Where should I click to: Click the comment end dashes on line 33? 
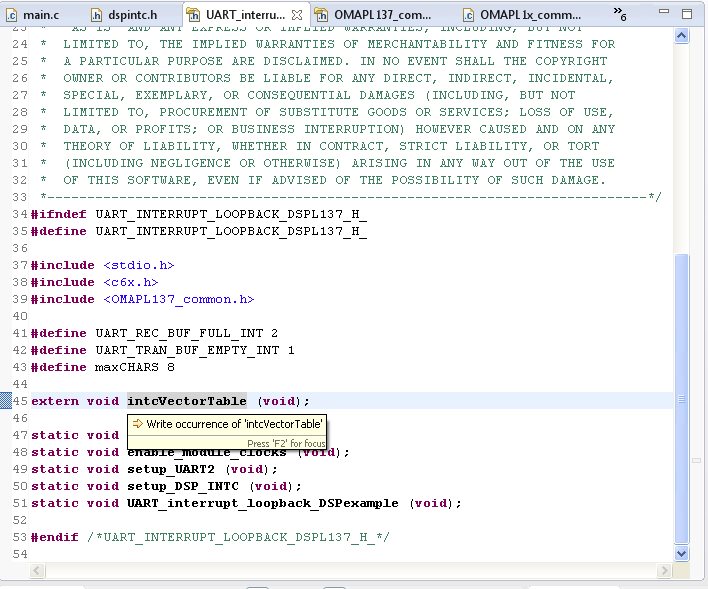350,197
